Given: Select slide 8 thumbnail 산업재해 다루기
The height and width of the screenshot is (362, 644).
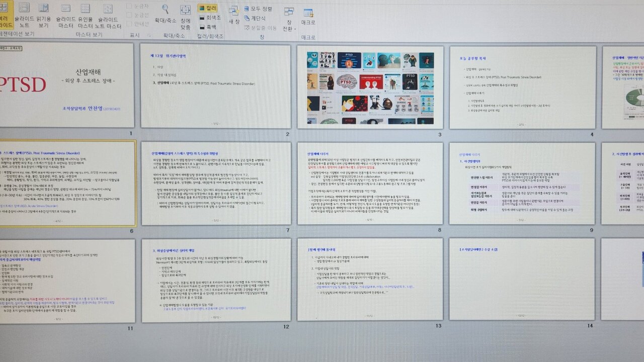Looking at the screenshot, I should coord(370,184).
